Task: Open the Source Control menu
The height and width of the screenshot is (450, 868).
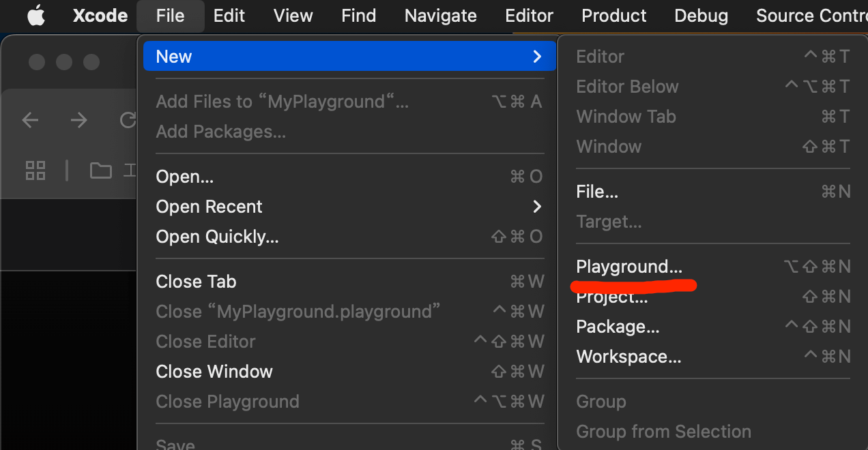Action: click(x=812, y=15)
